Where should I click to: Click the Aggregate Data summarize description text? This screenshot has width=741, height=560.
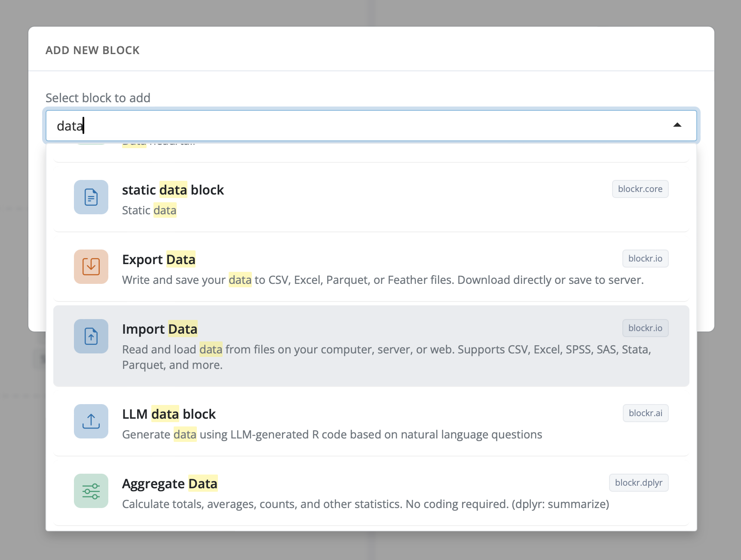[x=365, y=504]
